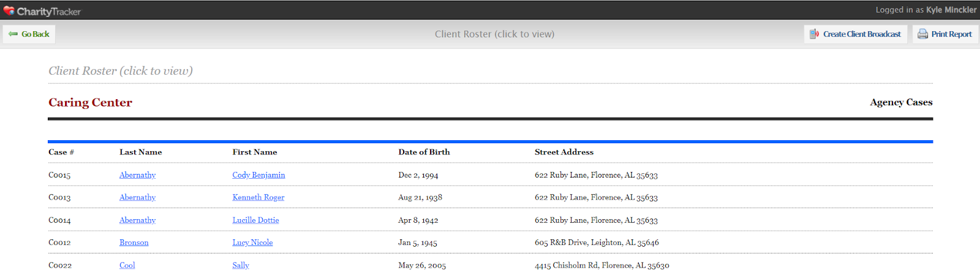Open Abernathy link for case C0013

(x=137, y=197)
